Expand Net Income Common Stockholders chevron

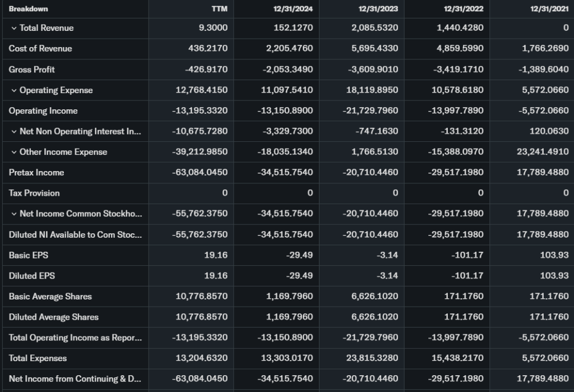13,214
